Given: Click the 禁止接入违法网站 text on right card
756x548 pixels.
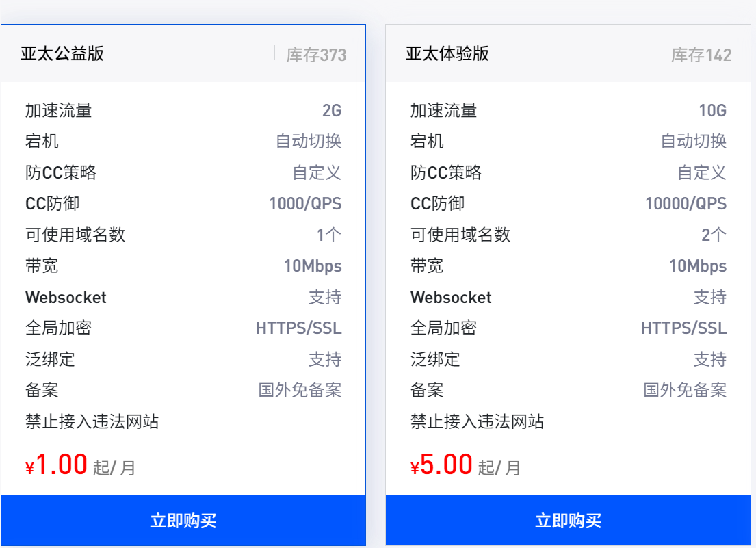Looking at the screenshot, I should (x=477, y=422).
